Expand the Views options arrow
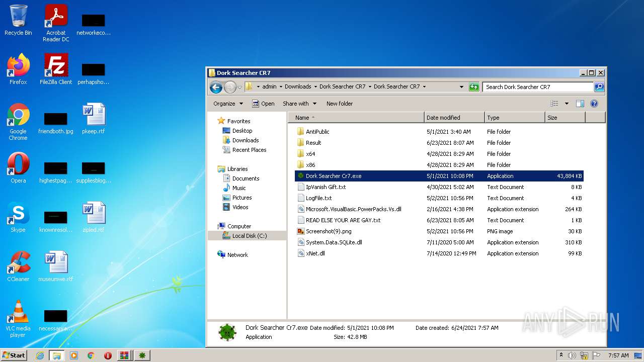644x362 pixels. click(x=567, y=104)
